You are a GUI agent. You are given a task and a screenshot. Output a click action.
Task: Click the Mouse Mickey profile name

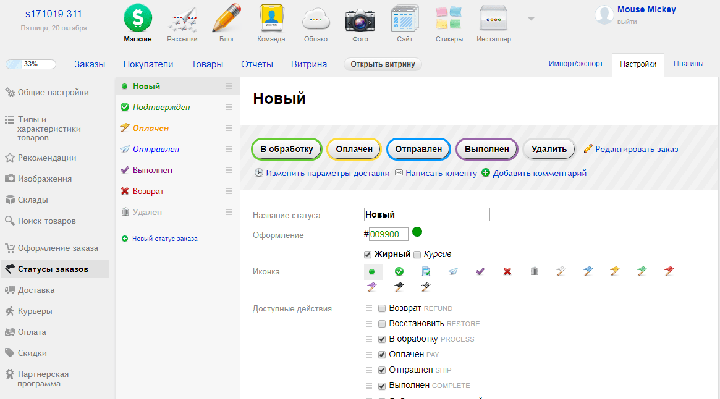click(647, 9)
